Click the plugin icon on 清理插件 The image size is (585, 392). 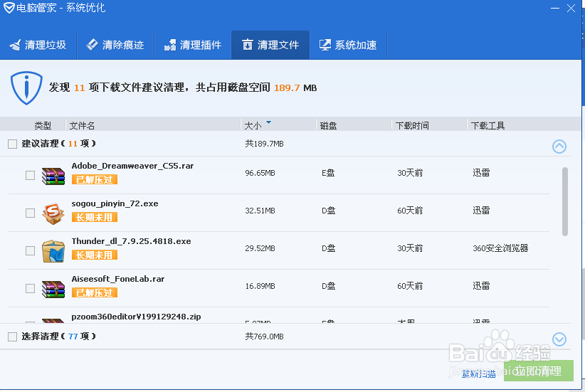tap(170, 45)
